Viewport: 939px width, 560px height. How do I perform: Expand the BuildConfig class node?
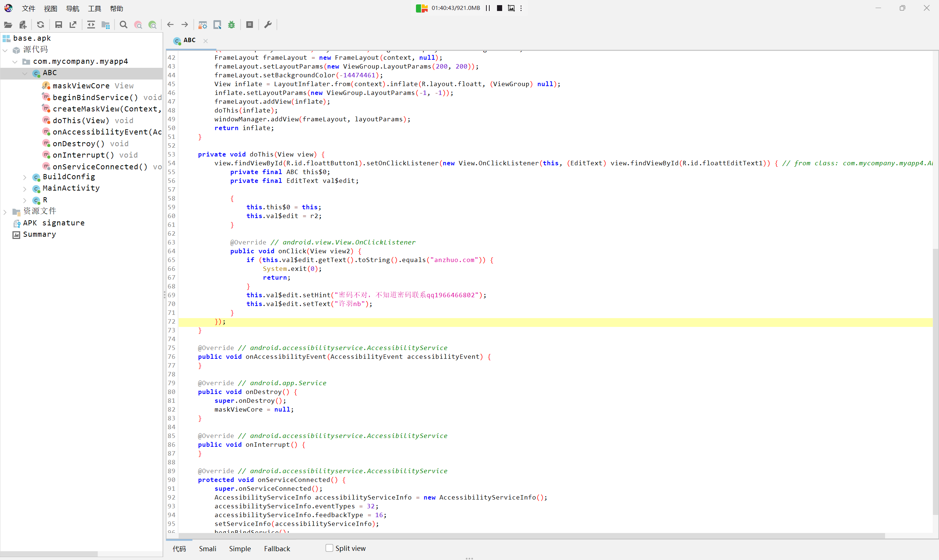(x=25, y=177)
